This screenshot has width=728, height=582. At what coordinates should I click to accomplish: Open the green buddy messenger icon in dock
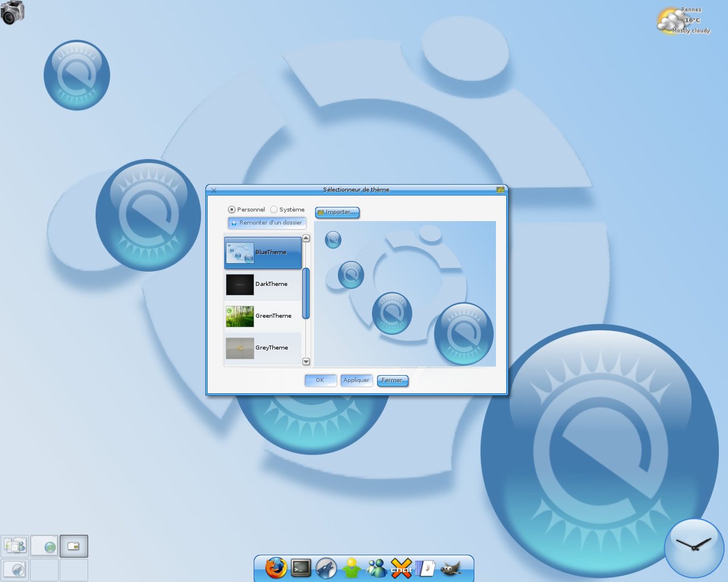coord(351,568)
